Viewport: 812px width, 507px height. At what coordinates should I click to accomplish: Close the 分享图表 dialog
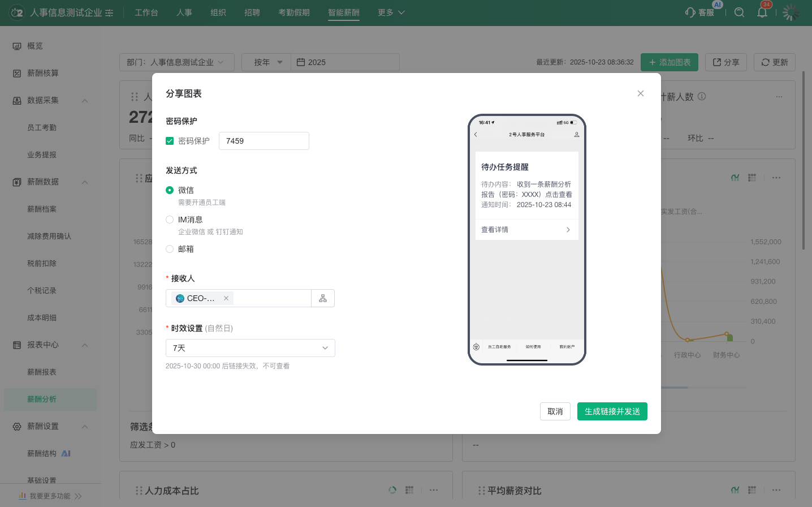tap(641, 93)
